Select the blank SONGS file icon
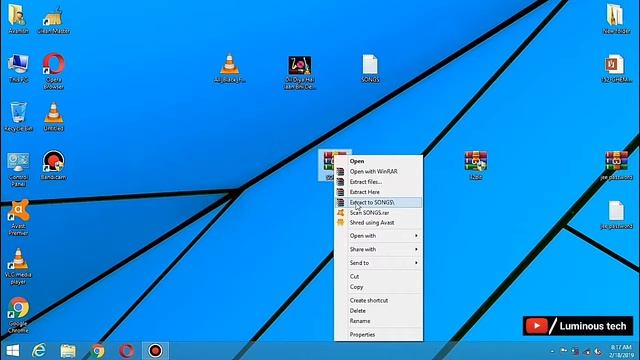This screenshot has height=360, width=640. click(x=370, y=68)
